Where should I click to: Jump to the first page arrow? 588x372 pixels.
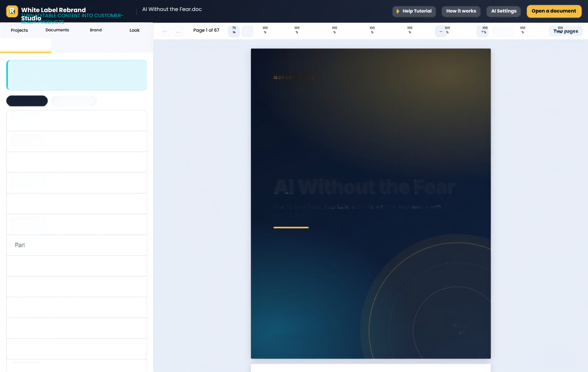click(x=165, y=31)
